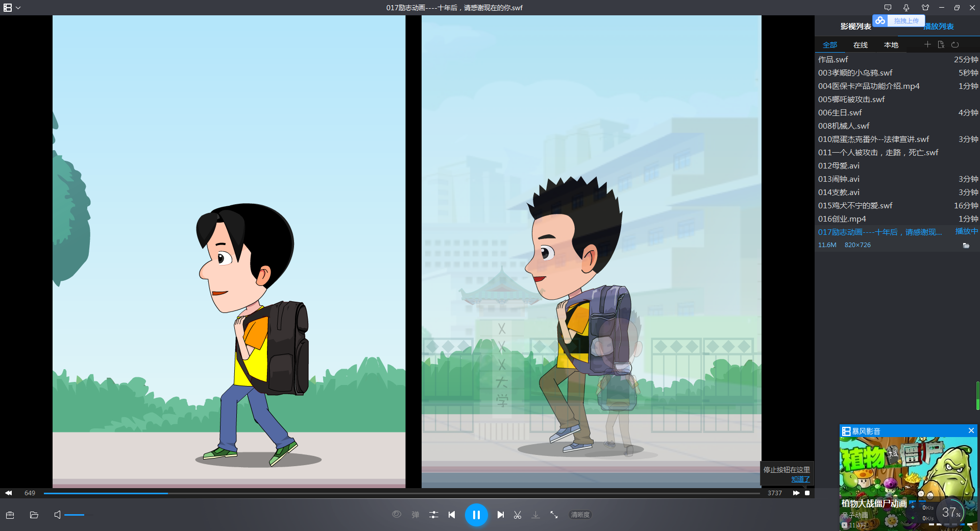Enter fullscreen with the expand icon

coord(554,515)
